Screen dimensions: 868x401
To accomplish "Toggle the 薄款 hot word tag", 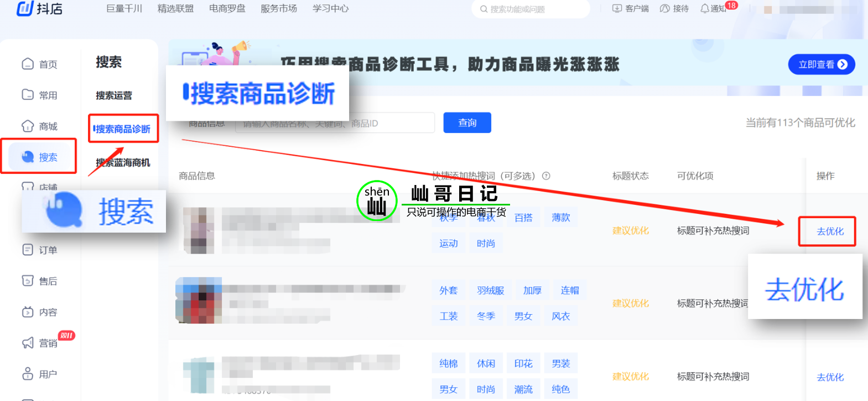I will tap(561, 218).
